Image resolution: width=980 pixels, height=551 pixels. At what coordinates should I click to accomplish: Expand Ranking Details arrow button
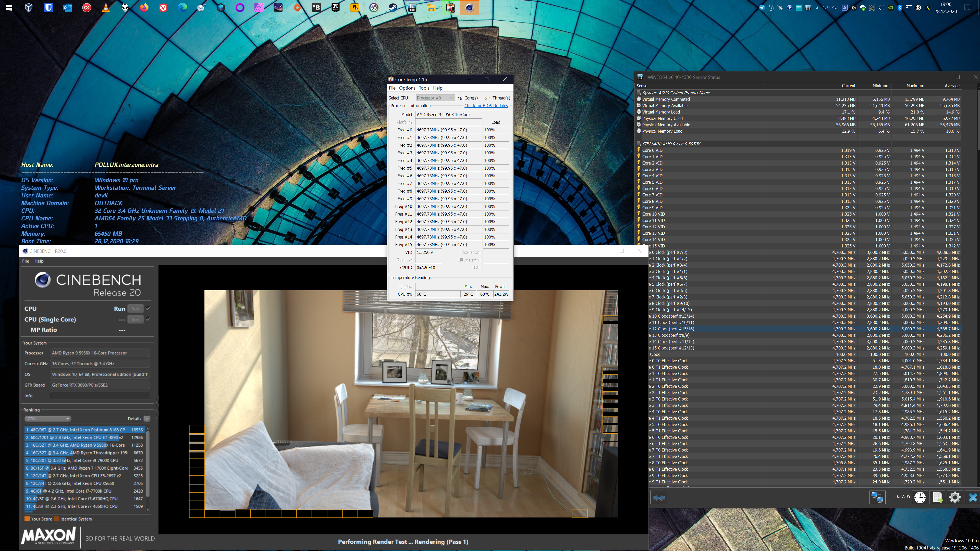(147, 419)
